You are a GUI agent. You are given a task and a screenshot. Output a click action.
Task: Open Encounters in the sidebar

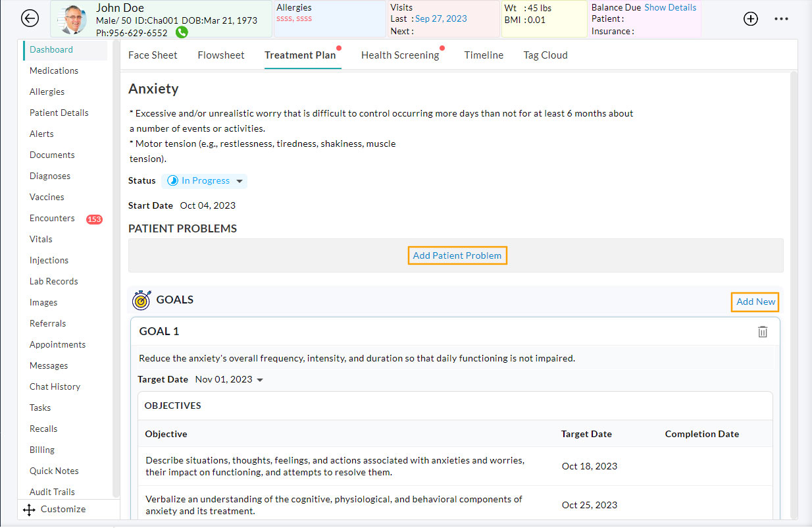point(52,218)
